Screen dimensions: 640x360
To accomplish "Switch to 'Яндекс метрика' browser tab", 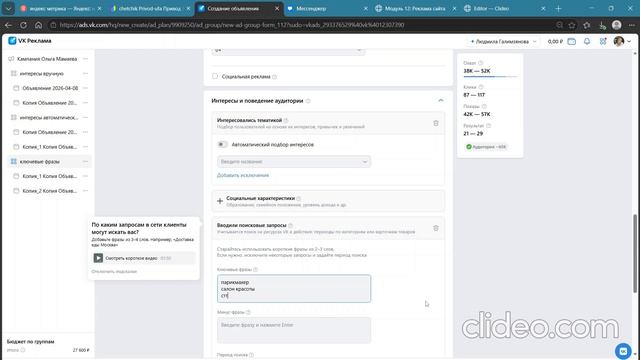I will (59, 9).
